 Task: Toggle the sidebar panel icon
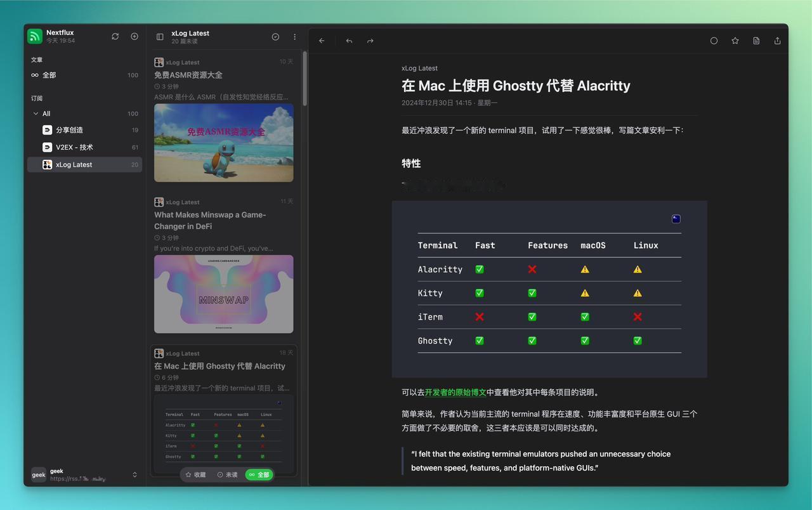pyautogui.click(x=160, y=37)
